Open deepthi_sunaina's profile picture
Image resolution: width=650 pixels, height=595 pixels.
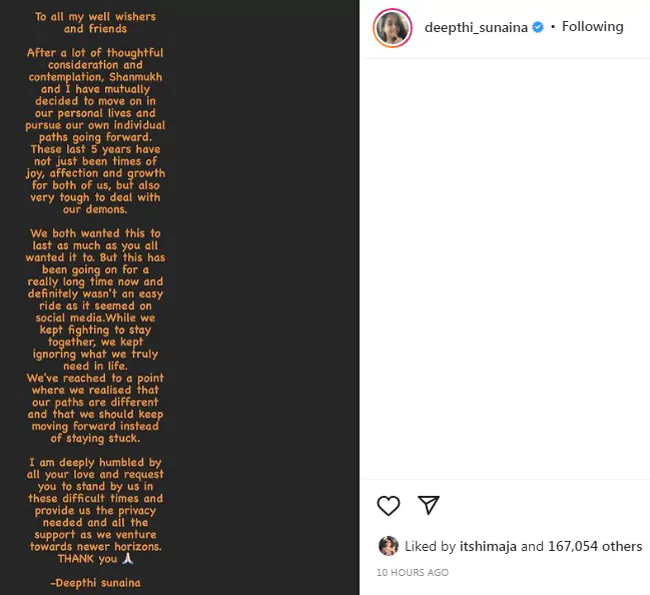click(x=392, y=29)
